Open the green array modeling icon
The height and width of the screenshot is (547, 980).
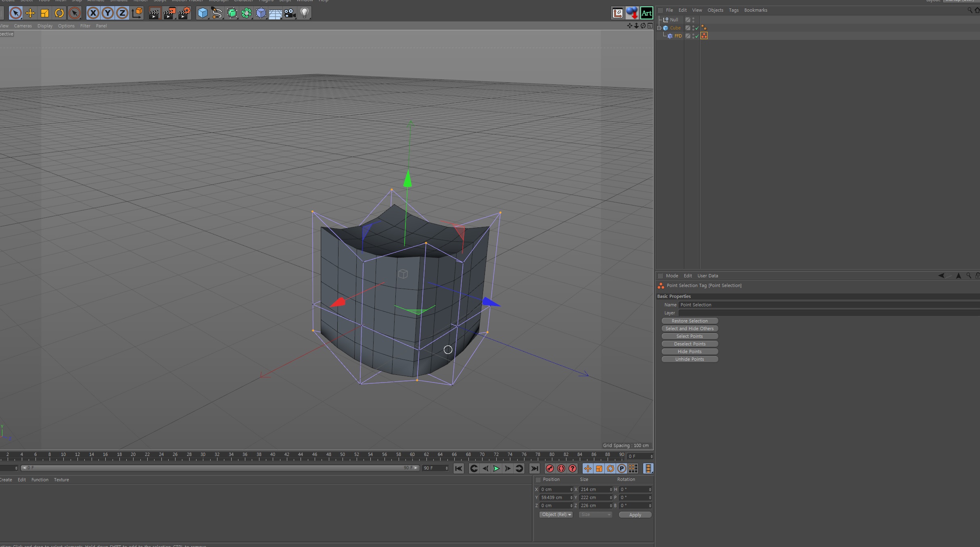(x=247, y=13)
